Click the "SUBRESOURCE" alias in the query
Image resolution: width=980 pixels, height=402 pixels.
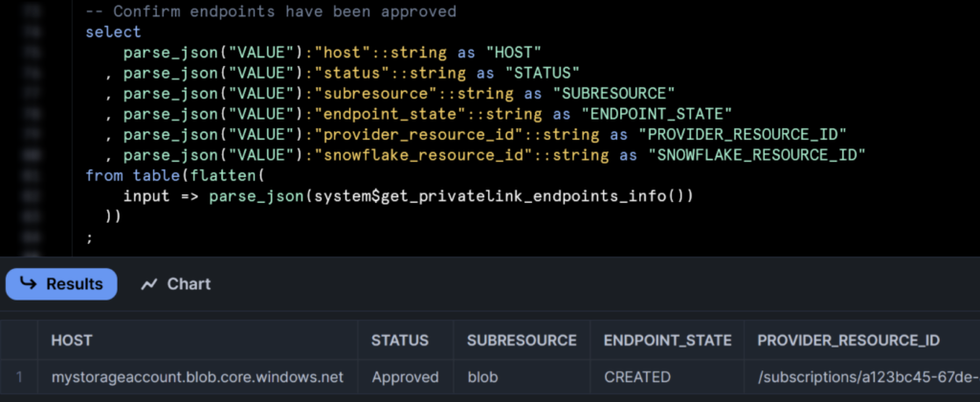pos(613,94)
